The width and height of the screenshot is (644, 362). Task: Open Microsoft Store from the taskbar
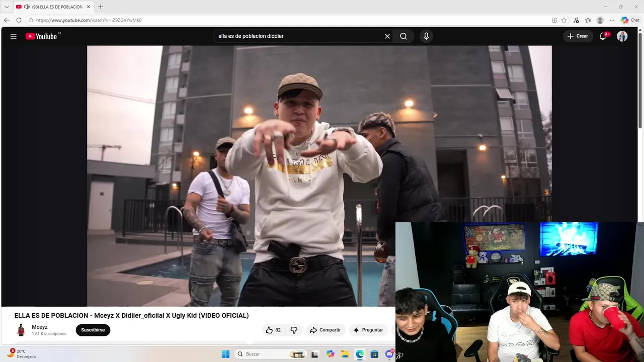coord(374,354)
